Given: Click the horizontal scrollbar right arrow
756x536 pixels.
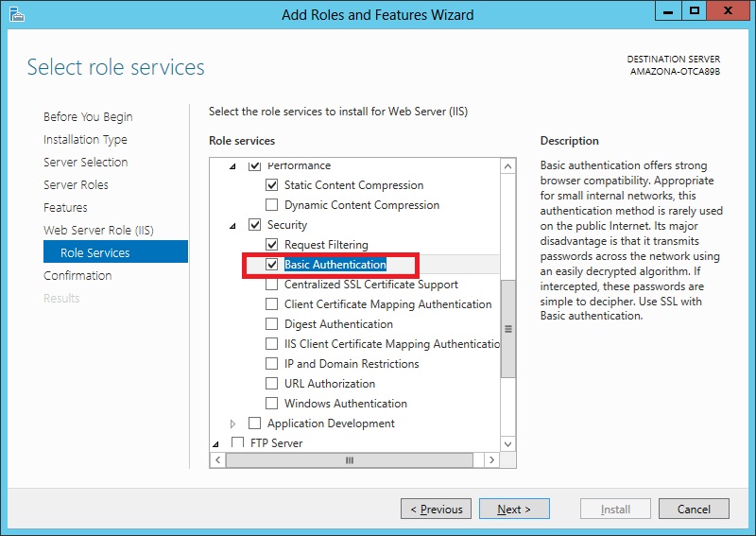Looking at the screenshot, I should pyautogui.click(x=491, y=459).
